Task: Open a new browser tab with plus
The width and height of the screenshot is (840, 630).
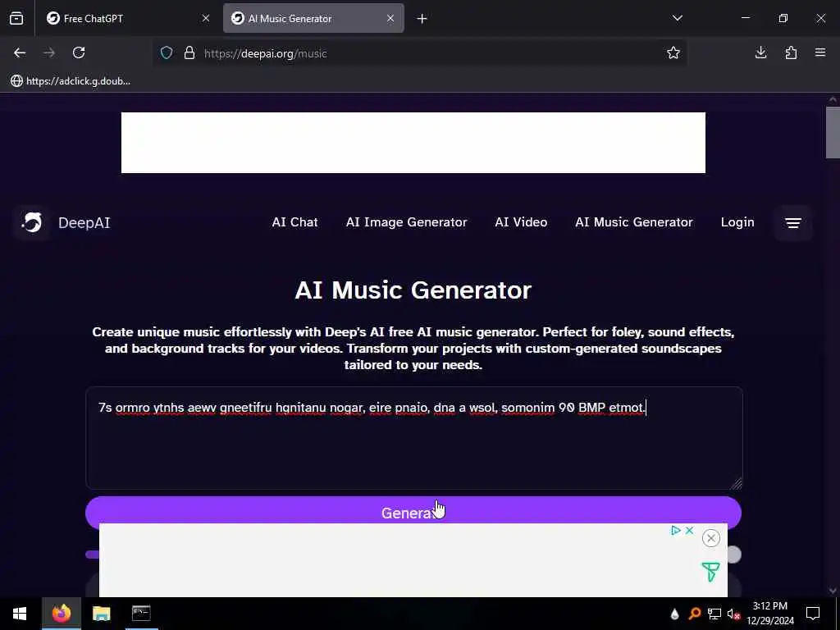Action: click(422, 19)
